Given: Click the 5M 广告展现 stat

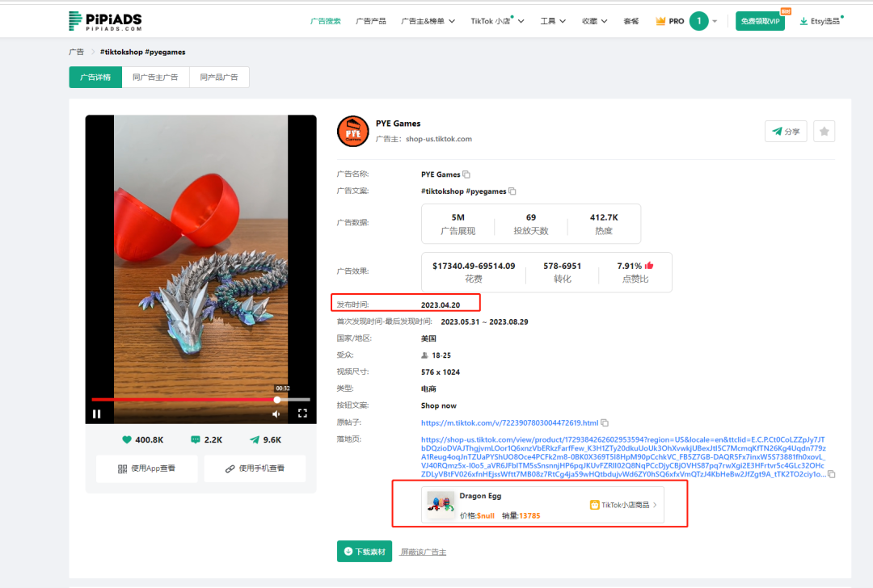Looking at the screenshot, I should coord(458,224).
